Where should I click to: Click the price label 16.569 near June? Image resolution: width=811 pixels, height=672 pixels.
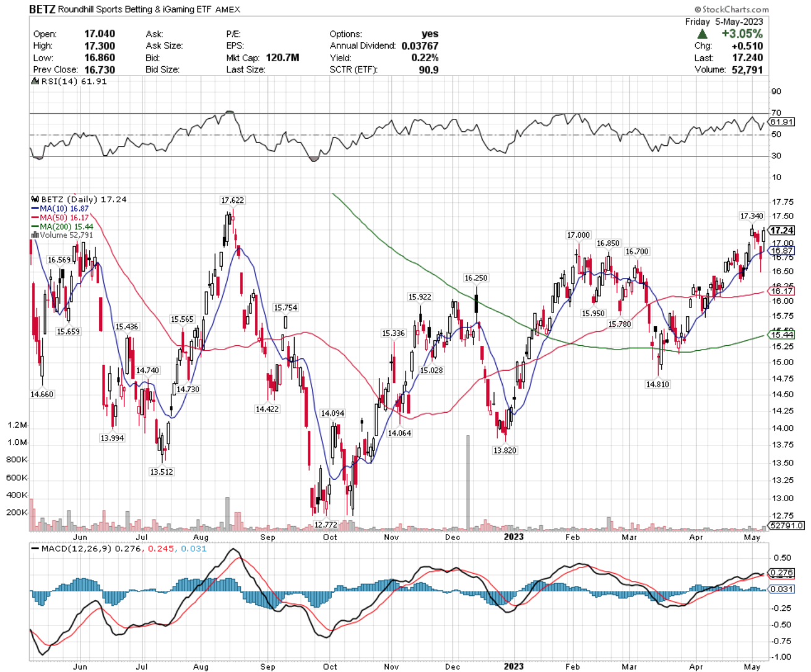pyautogui.click(x=59, y=261)
